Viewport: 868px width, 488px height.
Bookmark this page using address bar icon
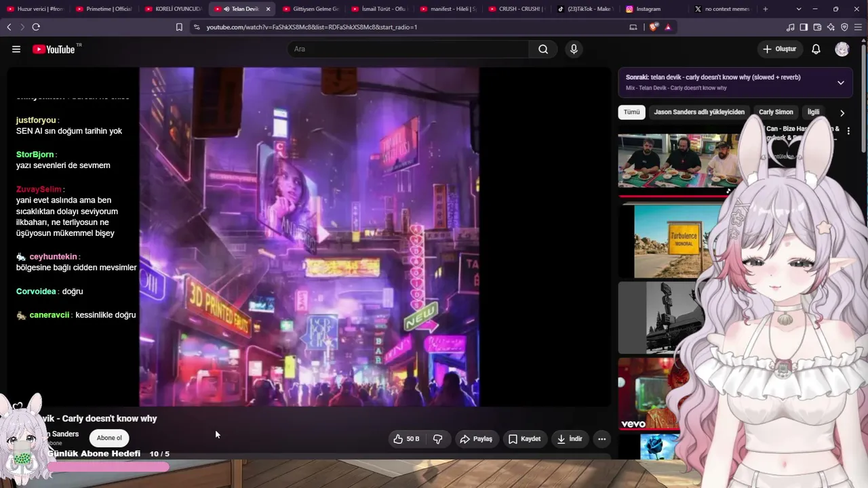(x=179, y=27)
